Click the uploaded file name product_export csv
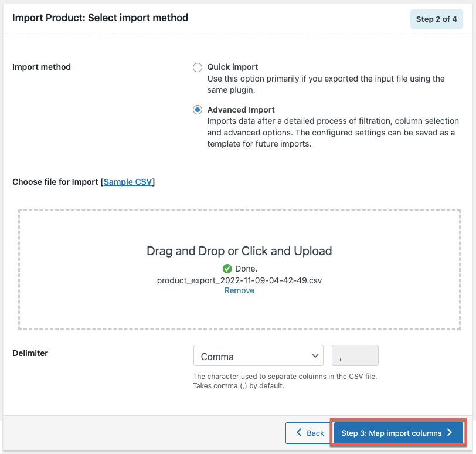The image size is (476, 454). pos(239,280)
